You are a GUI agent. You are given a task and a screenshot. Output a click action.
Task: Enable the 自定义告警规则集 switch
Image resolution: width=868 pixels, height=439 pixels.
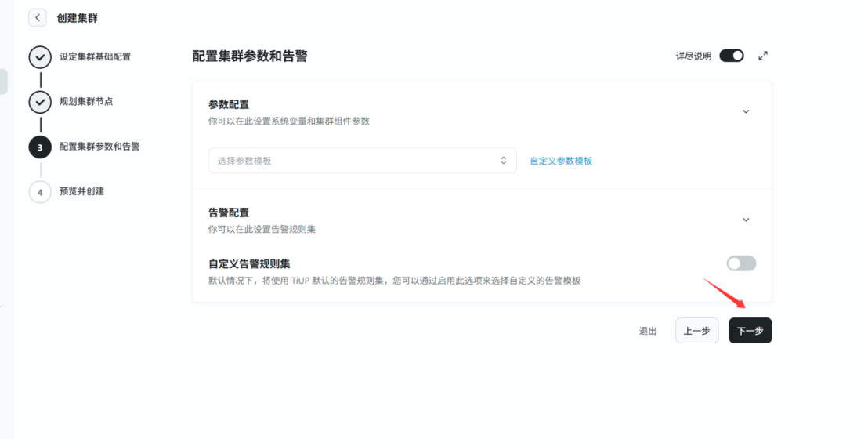[x=741, y=263]
